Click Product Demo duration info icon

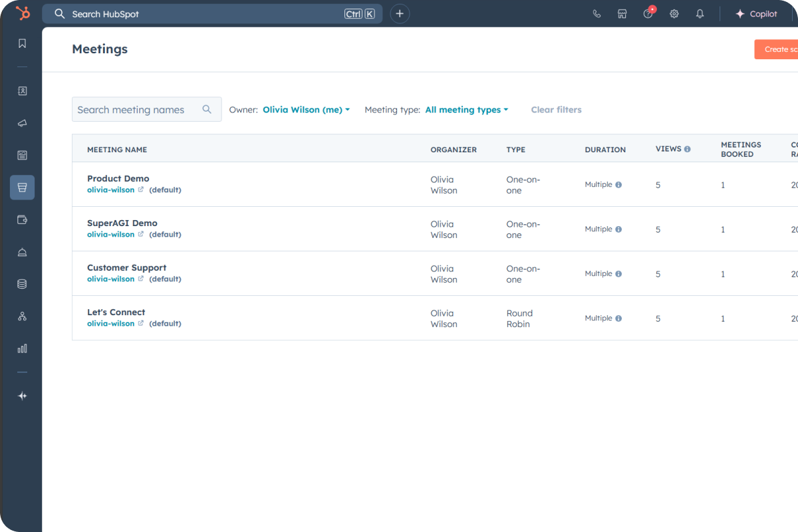[618, 185]
